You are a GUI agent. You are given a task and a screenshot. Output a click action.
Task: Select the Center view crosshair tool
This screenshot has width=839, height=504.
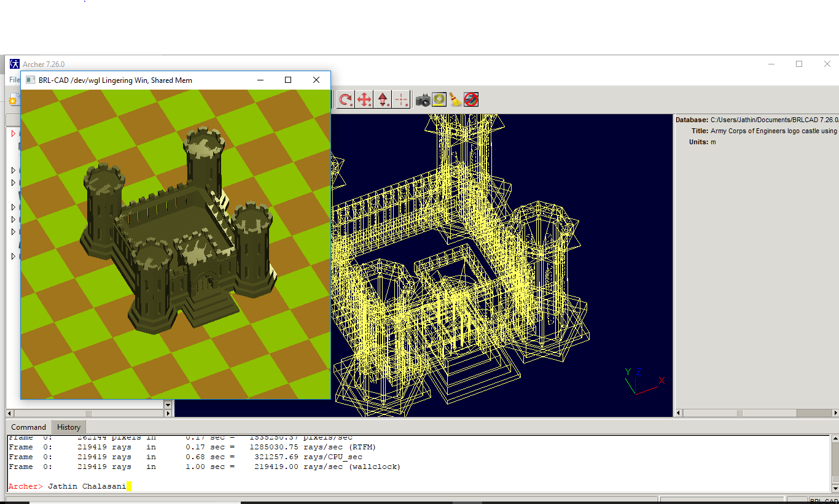pyautogui.click(x=401, y=99)
